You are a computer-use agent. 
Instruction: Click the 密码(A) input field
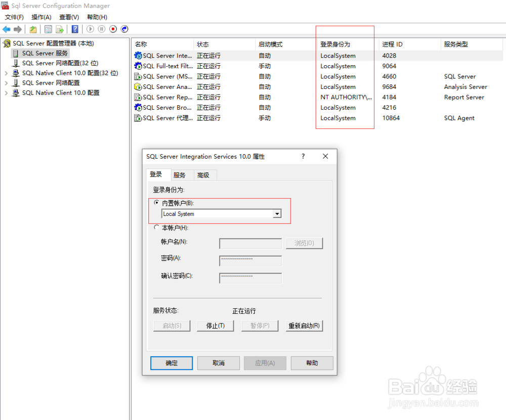tap(250, 260)
